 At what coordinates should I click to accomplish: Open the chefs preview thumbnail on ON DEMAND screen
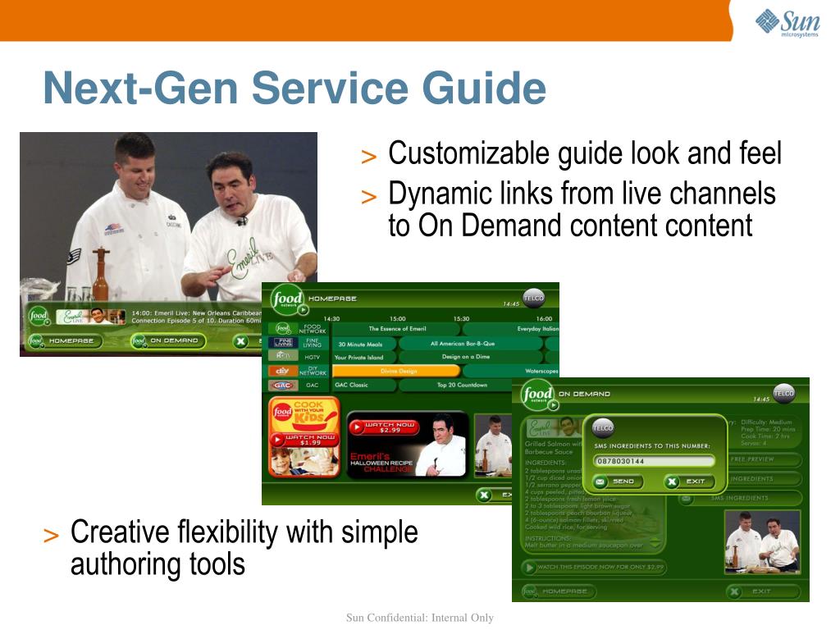click(763, 542)
